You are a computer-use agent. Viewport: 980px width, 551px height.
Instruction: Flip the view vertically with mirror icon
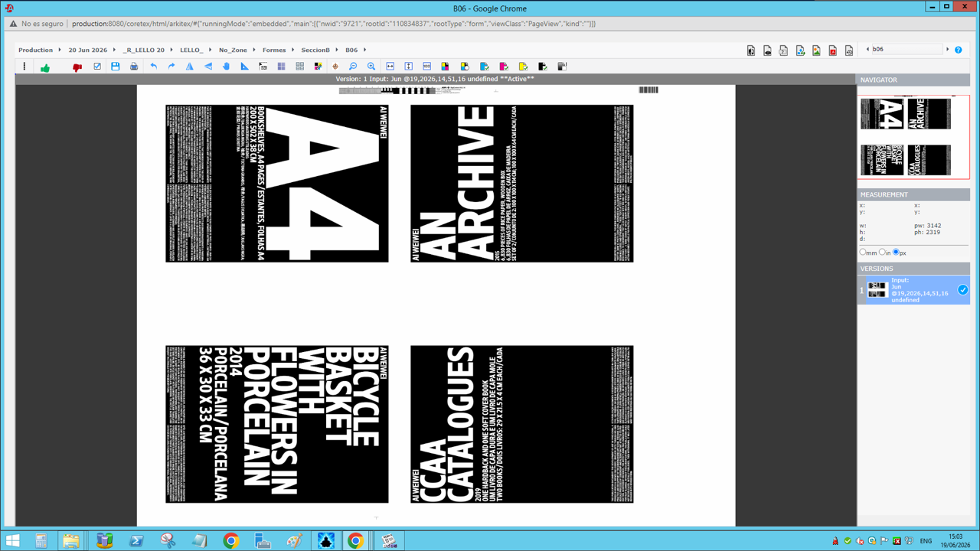coord(208,67)
